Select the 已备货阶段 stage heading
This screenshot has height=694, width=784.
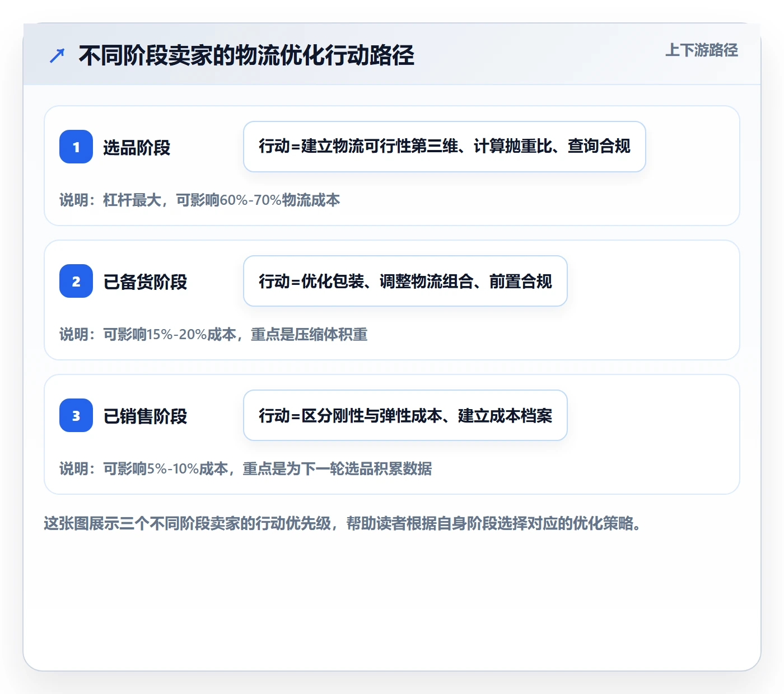coord(145,282)
